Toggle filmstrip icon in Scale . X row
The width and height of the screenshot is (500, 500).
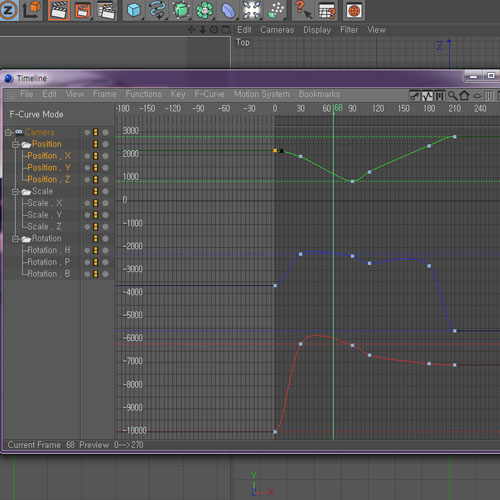[96, 203]
